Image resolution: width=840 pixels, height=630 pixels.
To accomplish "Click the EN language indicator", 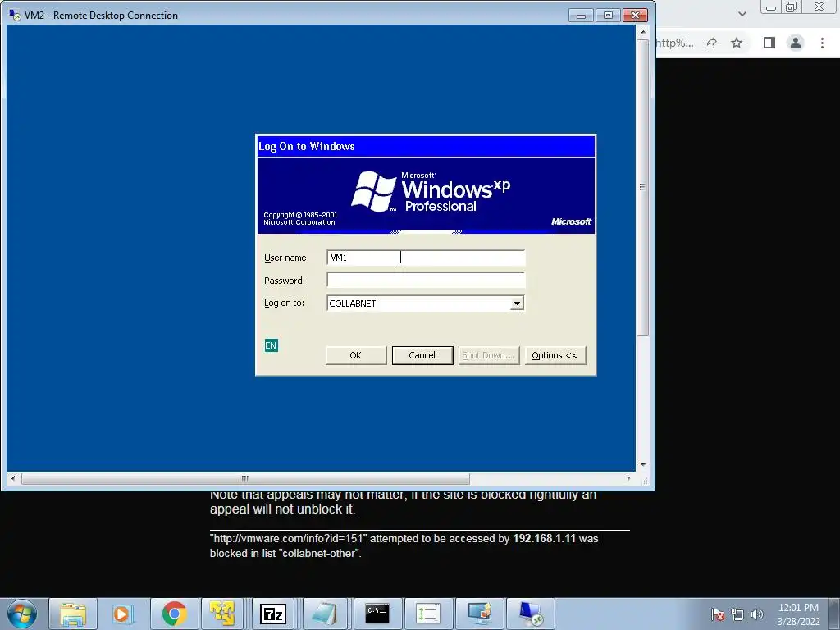I will pos(271,345).
